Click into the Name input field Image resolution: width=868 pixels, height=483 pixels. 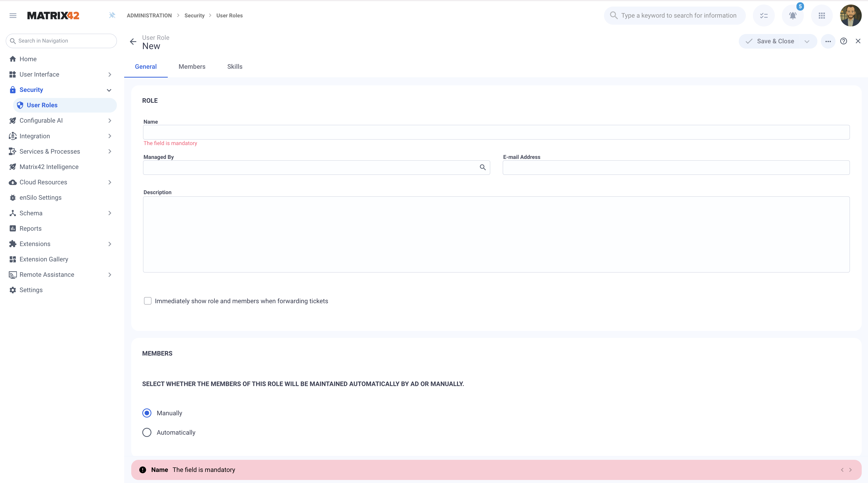click(496, 132)
